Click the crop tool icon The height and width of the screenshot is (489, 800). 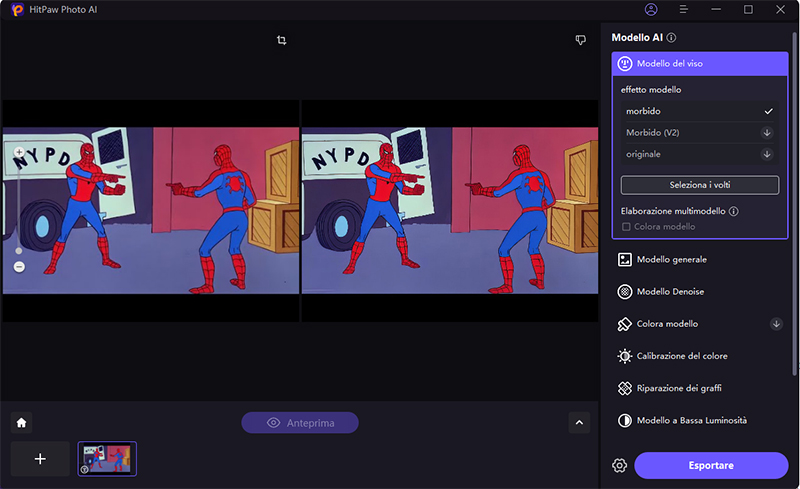[281, 40]
